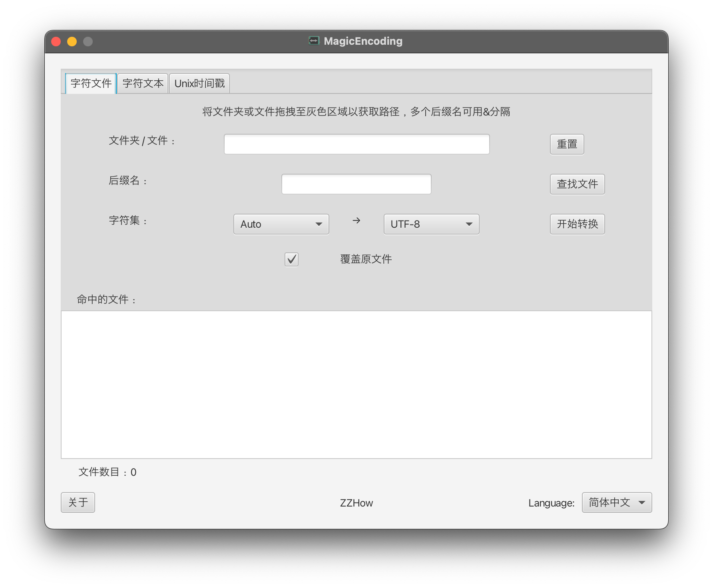Click the 重置 button
Image resolution: width=713 pixels, height=588 pixels.
tap(567, 144)
